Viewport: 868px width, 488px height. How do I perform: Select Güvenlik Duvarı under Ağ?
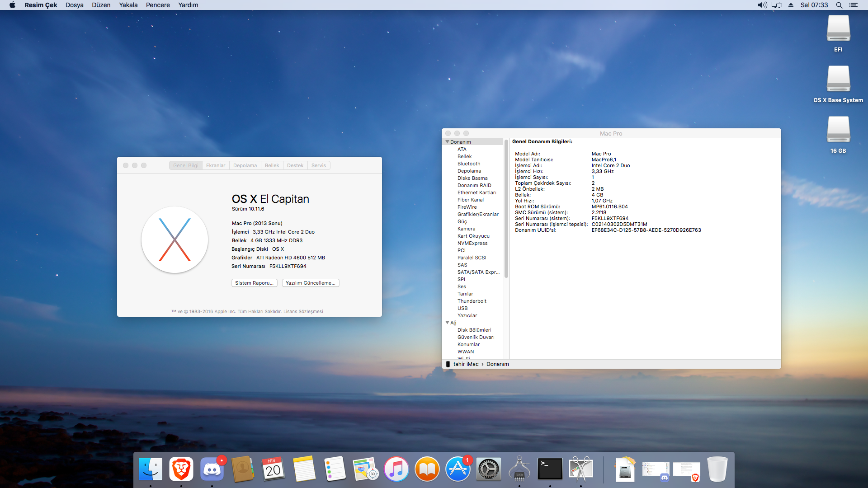[476, 337]
